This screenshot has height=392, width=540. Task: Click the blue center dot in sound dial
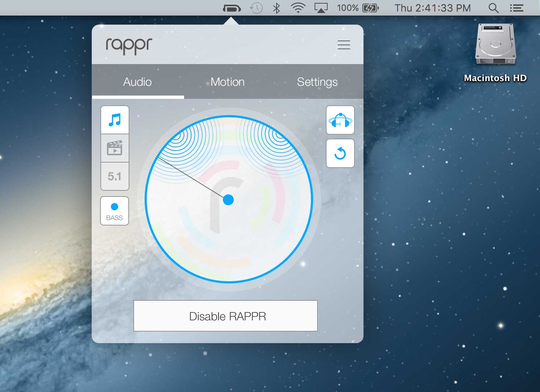(x=228, y=199)
